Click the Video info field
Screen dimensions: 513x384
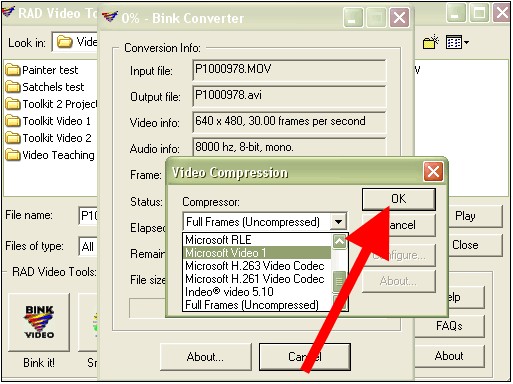pos(289,122)
